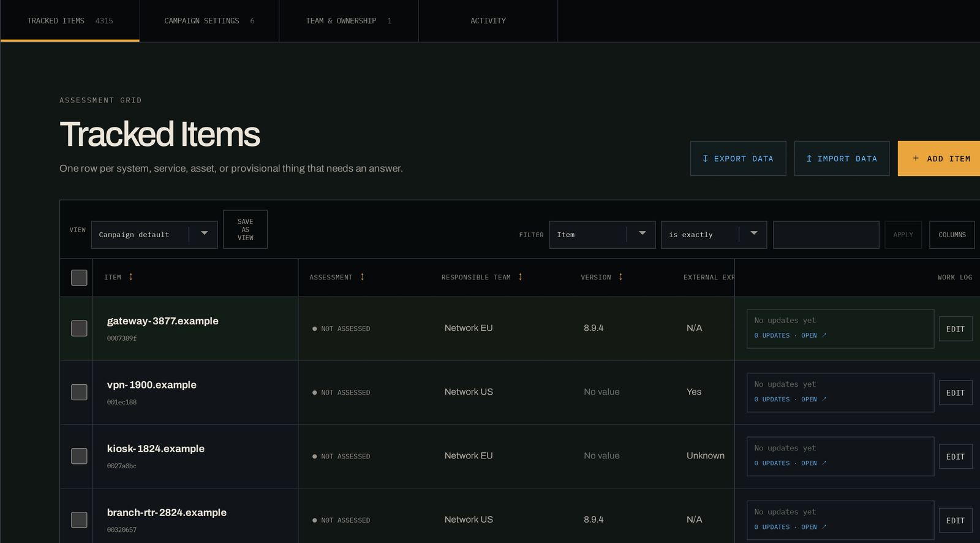Viewport: 980px width, 543px height.
Task: Select the gateway-3877.example row checkbox
Action: [x=79, y=328]
